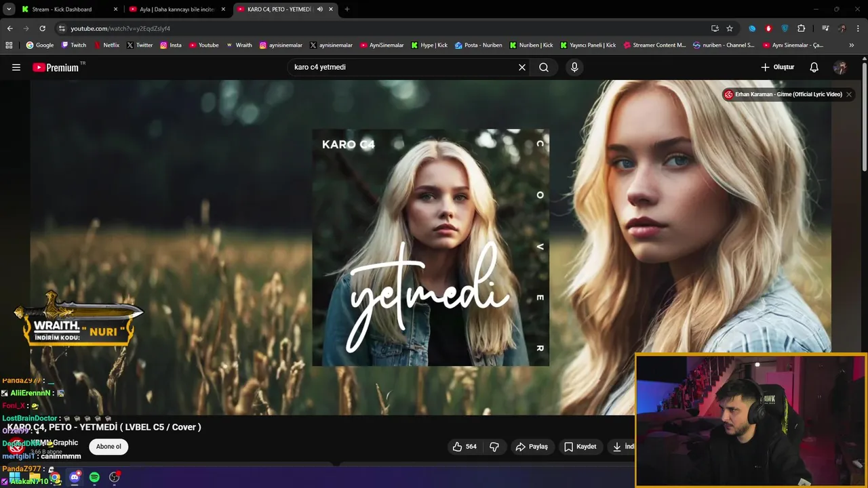Screen dimensions: 868x488
Task: Click the Paylaş share button
Action: [532, 447]
